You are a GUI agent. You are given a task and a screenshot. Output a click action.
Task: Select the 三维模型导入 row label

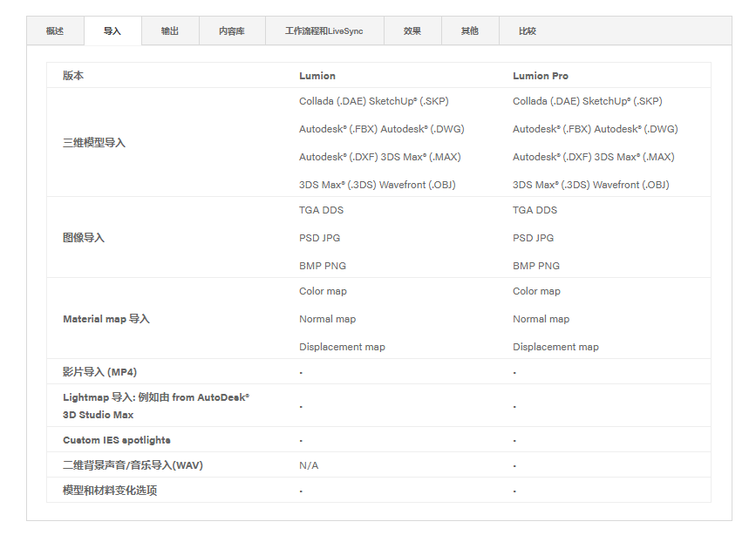coord(94,143)
